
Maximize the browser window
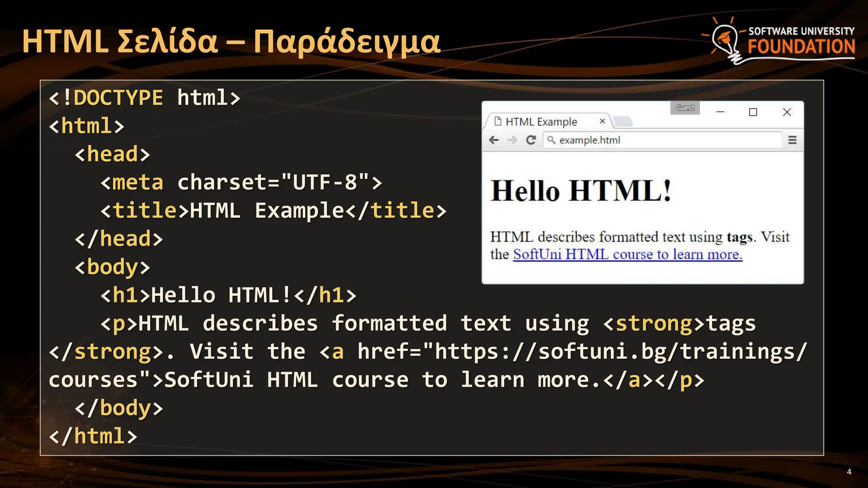point(753,112)
